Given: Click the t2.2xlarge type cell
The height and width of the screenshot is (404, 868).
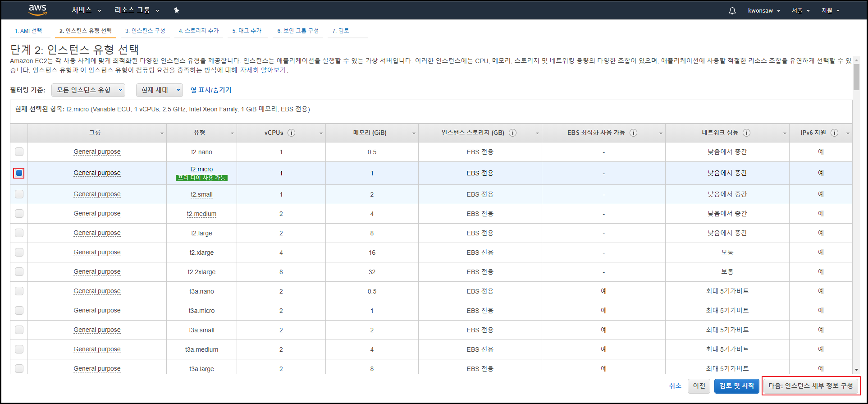Looking at the screenshot, I should (201, 272).
